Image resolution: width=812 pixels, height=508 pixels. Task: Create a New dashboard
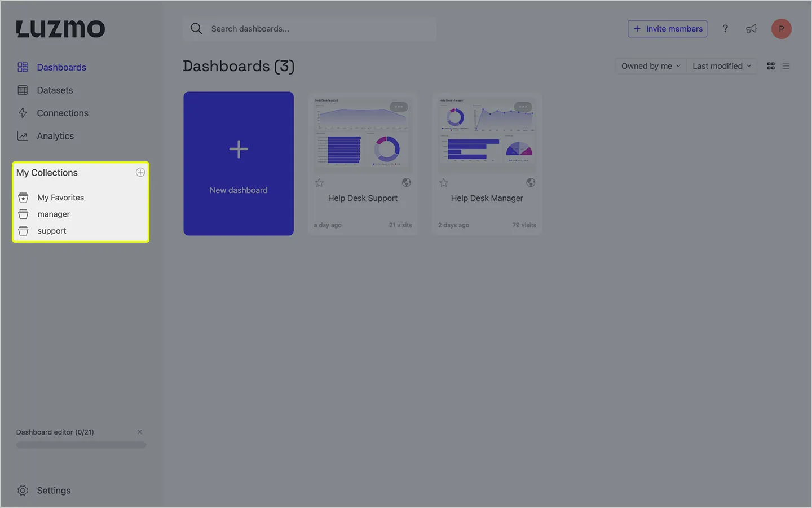coord(239,164)
